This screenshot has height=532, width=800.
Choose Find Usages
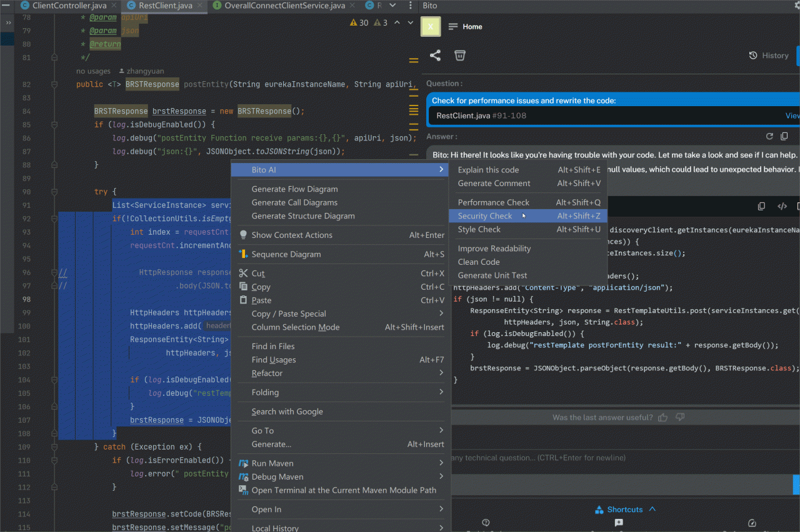[x=341, y=360]
